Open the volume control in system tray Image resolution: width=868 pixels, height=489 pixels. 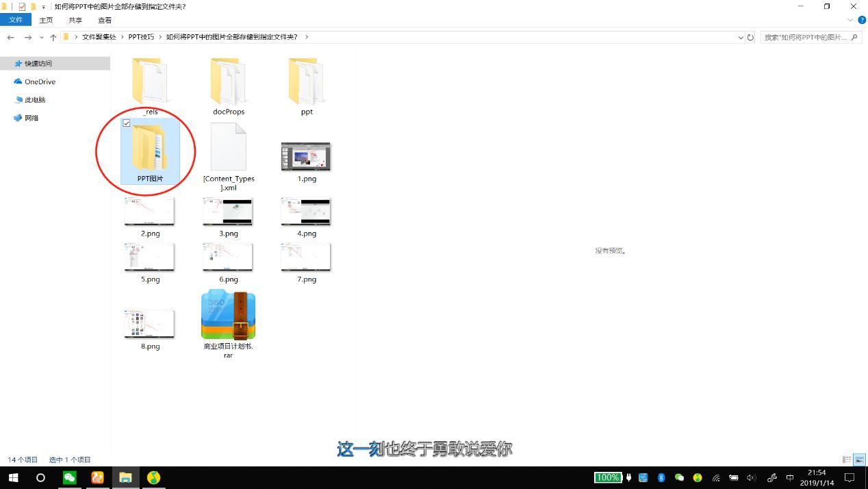pos(751,477)
